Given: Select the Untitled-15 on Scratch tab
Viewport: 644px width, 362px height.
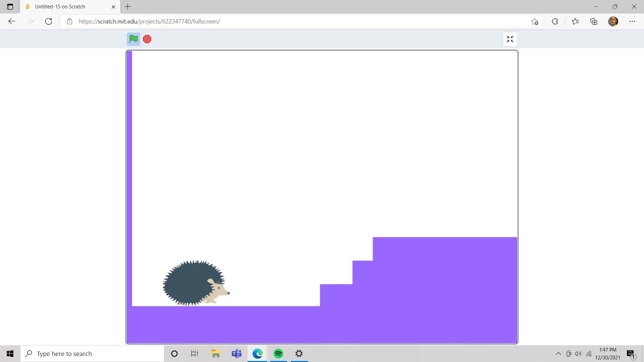Looking at the screenshot, I should point(69,7).
